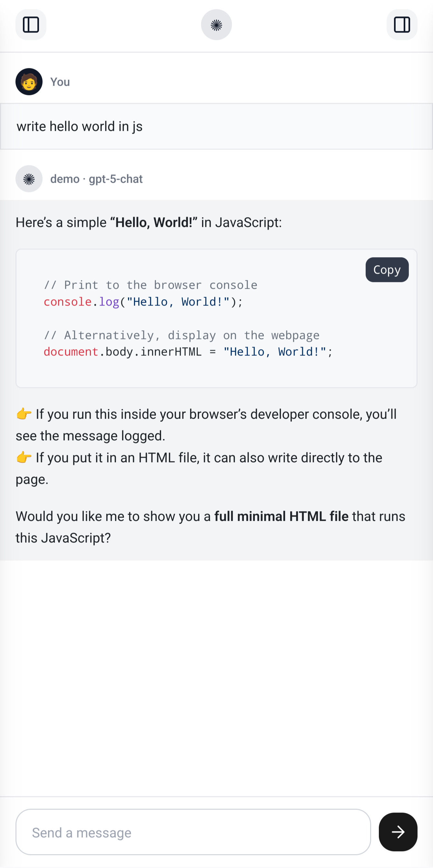Click the bold "Hello, World!" intro text
This screenshot has height=868, width=433.
click(x=154, y=222)
